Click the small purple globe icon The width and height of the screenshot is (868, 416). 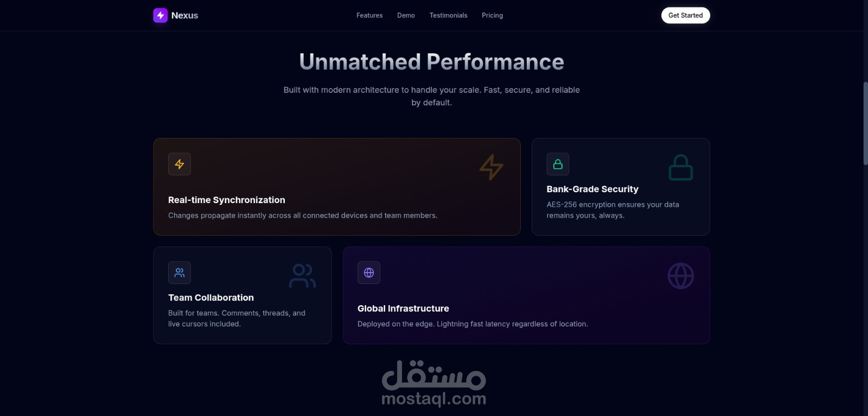(x=369, y=273)
